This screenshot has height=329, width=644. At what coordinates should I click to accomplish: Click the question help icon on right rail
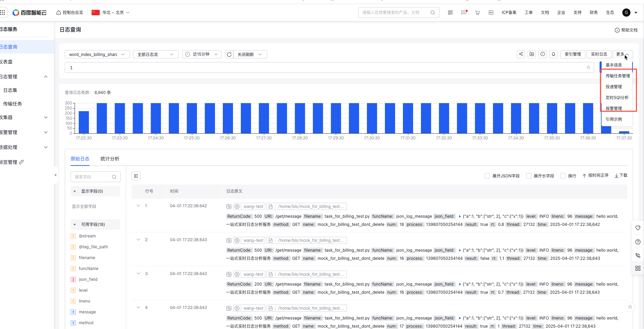pyautogui.click(x=638, y=242)
